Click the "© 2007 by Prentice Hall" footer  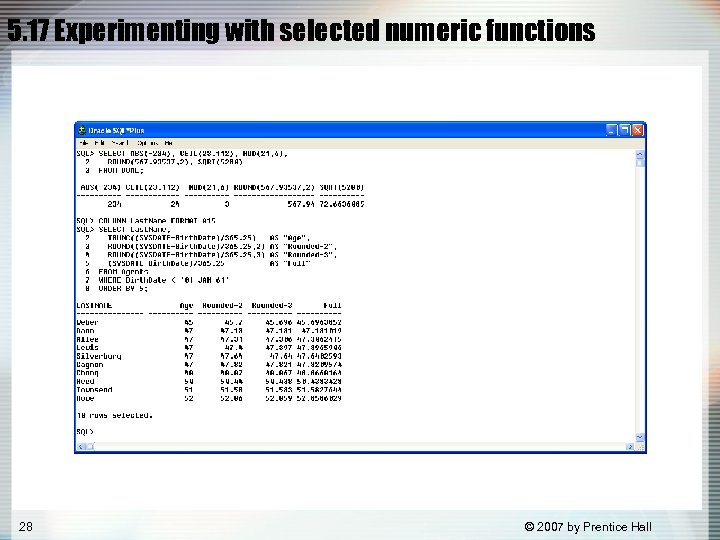click(588, 527)
